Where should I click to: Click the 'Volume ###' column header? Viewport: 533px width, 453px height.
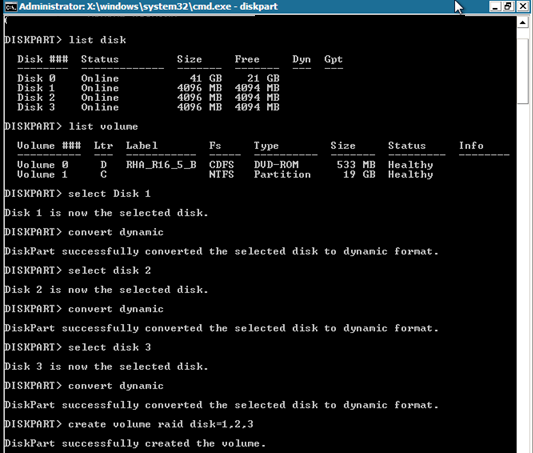click(x=49, y=145)
